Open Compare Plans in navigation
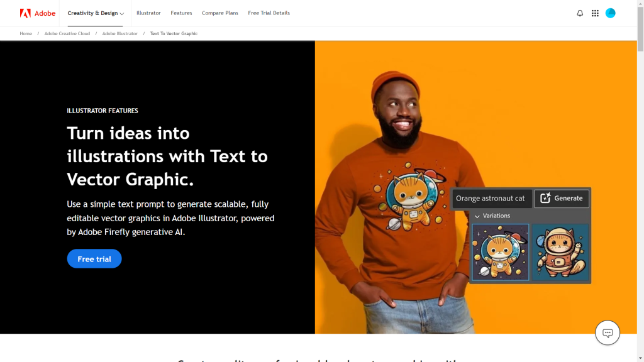The height and width of the screenshot is (362, 644). [x=220, y=13]
